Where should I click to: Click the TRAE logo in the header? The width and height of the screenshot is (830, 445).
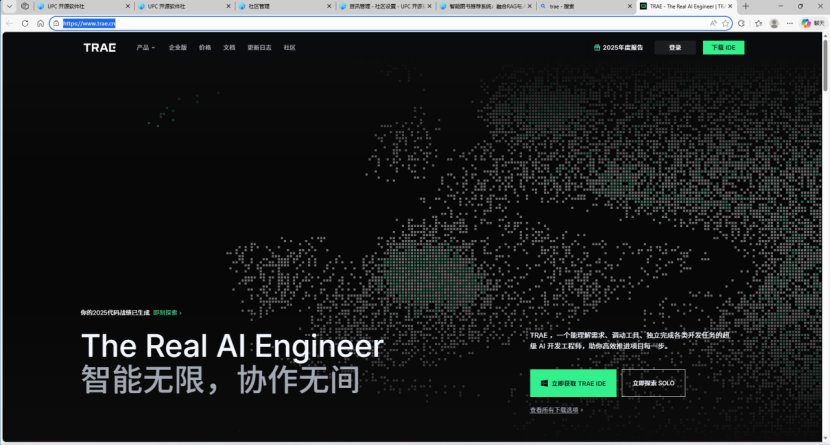click(x=99, y=47)
